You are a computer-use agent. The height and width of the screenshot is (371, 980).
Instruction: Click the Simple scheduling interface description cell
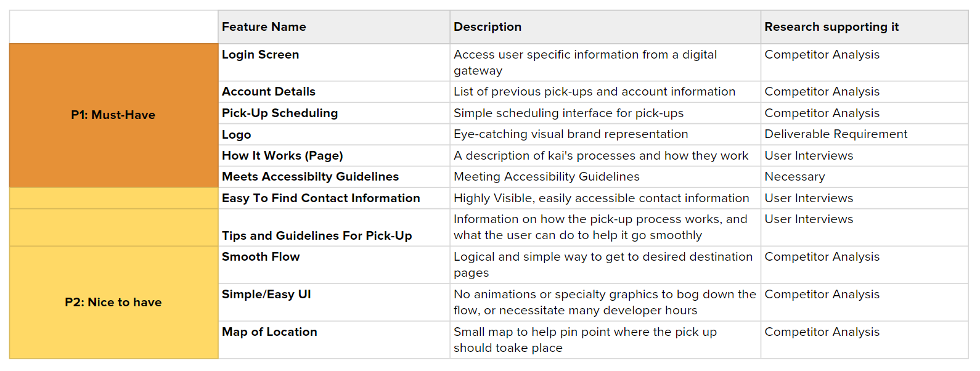point(605,113)
